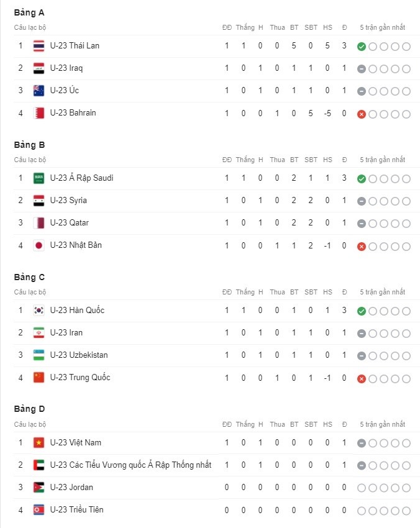
Task: Open the U-23 Ả Rập Saudi team link
Action: tap(81, 178)
